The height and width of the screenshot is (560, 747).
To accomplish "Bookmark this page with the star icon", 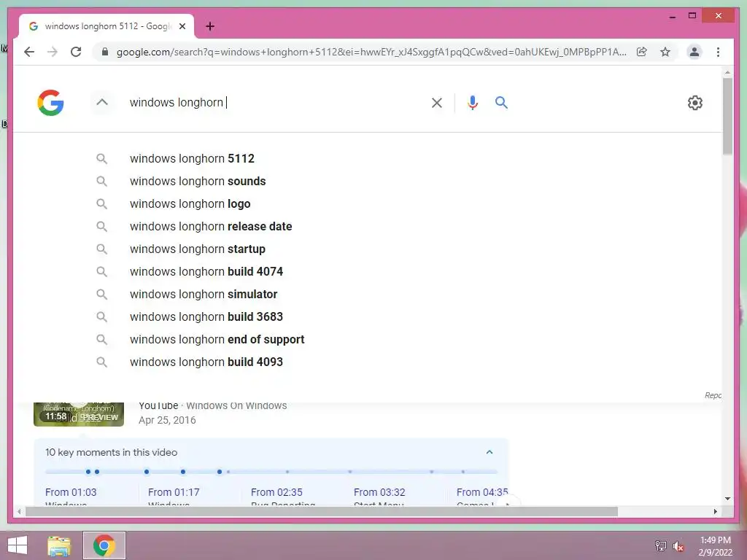I will click(665, 52).
